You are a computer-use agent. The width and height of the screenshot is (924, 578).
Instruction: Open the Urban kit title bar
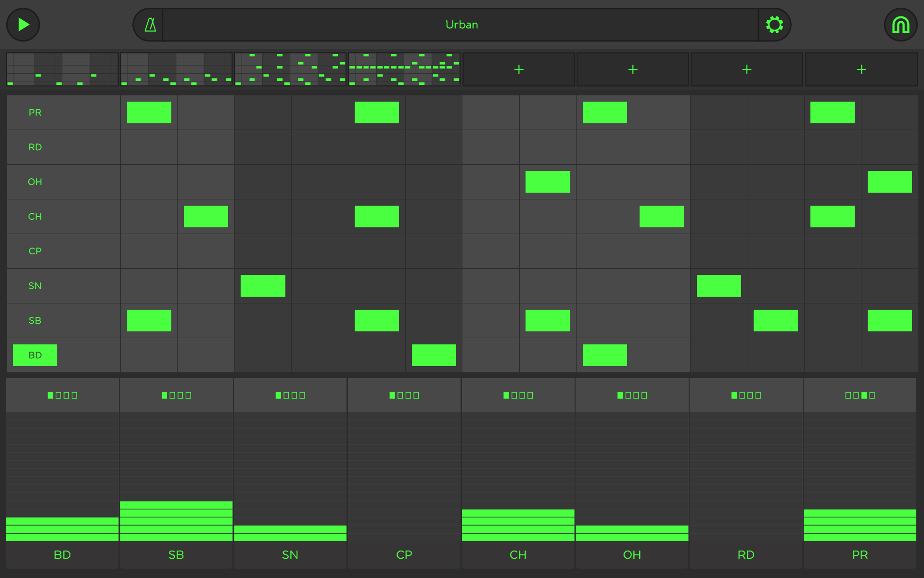coord(461,25)
